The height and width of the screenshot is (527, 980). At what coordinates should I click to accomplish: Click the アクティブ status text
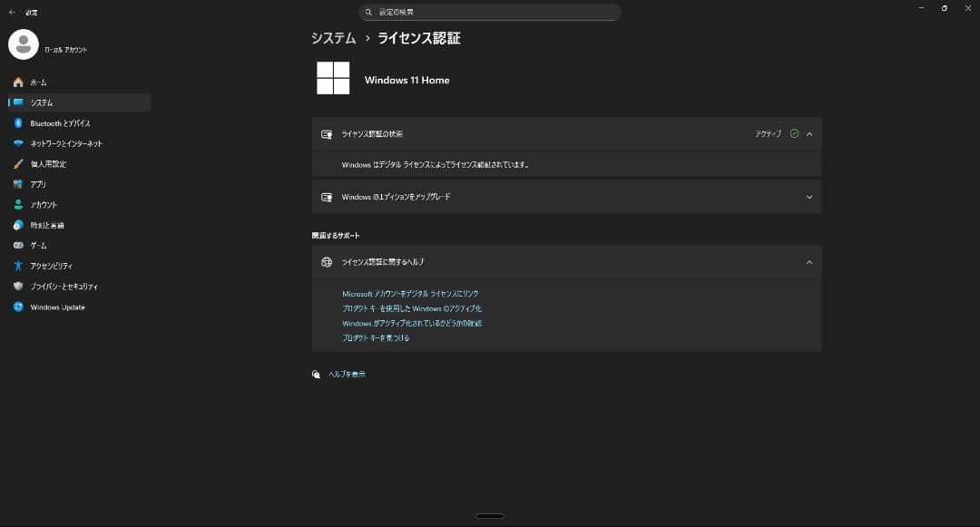(x=769, y=133)
